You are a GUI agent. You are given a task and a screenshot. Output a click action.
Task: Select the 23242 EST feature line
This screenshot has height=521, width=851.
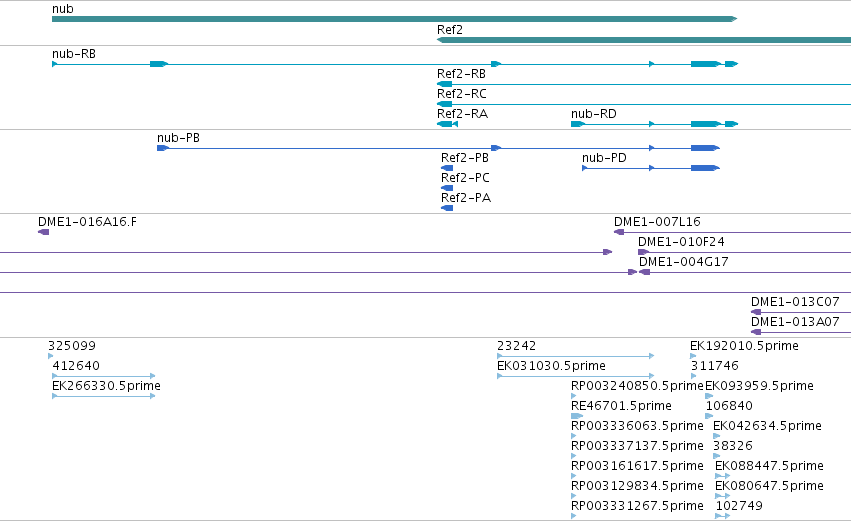575,356
